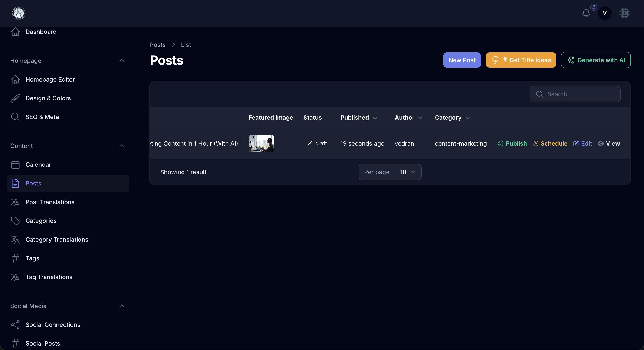This screenshot has height=350, width=644.
Task: Open Dashboard in the sidebar
Action: click(x=68, y=32)
